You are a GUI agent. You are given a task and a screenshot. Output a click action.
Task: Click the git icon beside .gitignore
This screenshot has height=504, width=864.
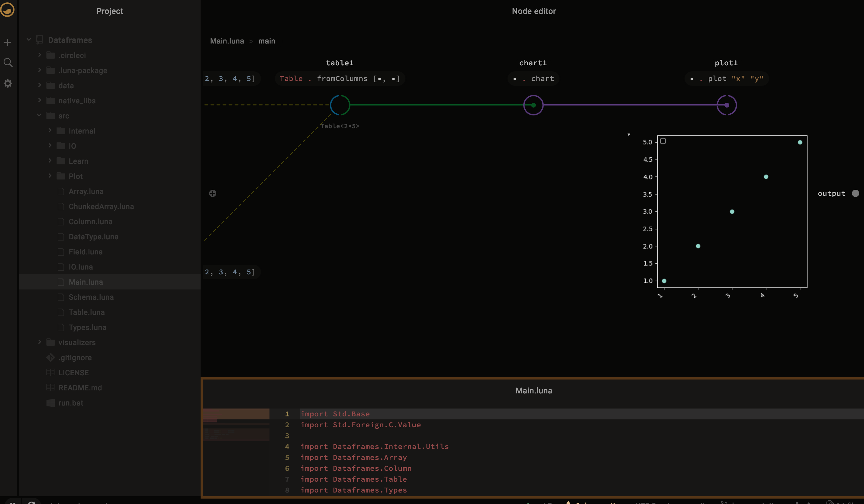(50, 357)
